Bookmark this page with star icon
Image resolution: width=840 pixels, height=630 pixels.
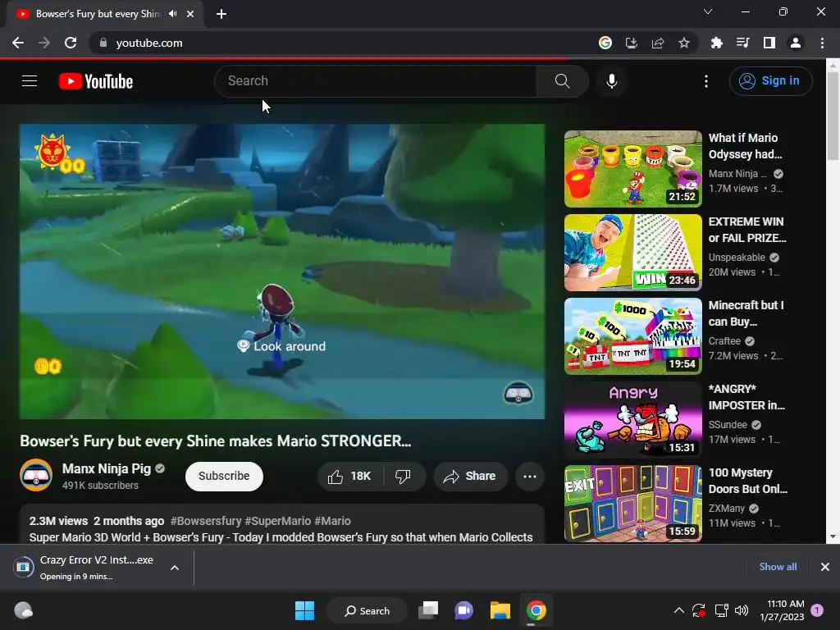coord(684,43)
